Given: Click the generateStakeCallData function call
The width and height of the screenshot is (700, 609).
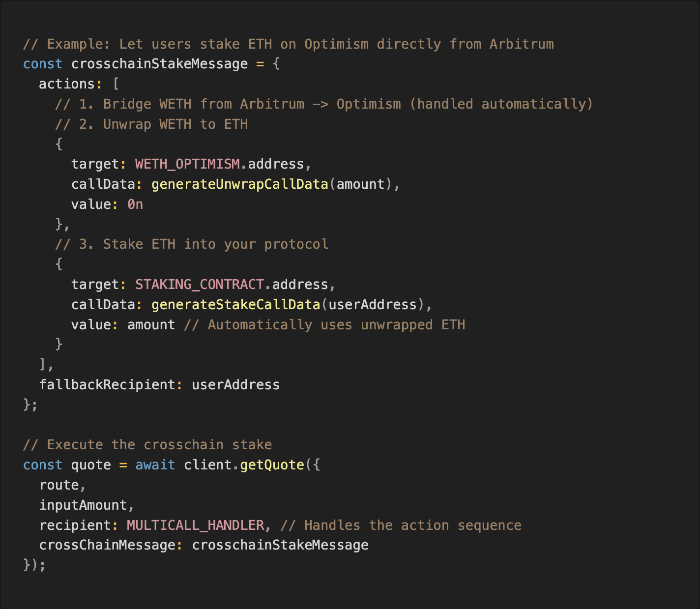Looking at the screenshot, I should point(235,305).
